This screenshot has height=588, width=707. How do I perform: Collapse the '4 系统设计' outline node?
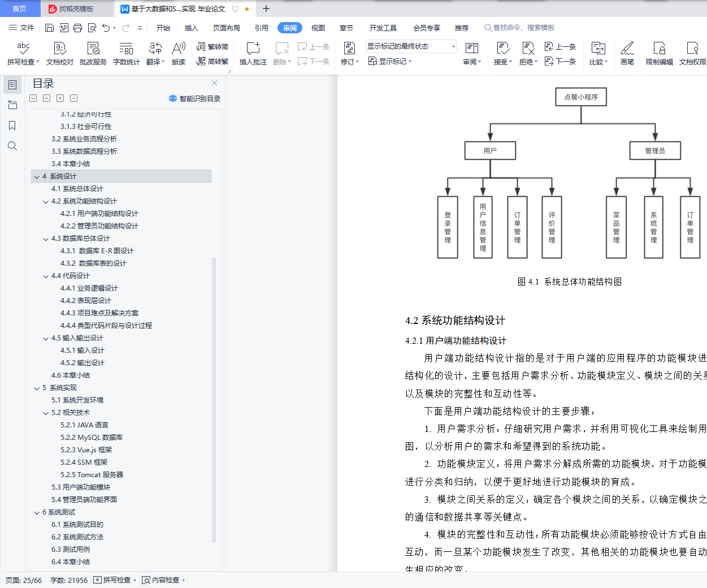click(x=37, y=176)
